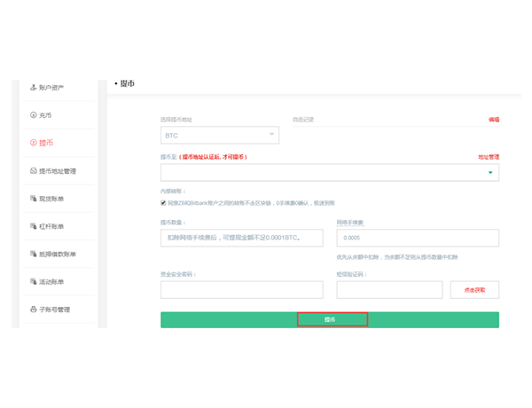Click the 现货账单 bill icon
This screenshot has height=408, width=532.
(x=33, y=199)
